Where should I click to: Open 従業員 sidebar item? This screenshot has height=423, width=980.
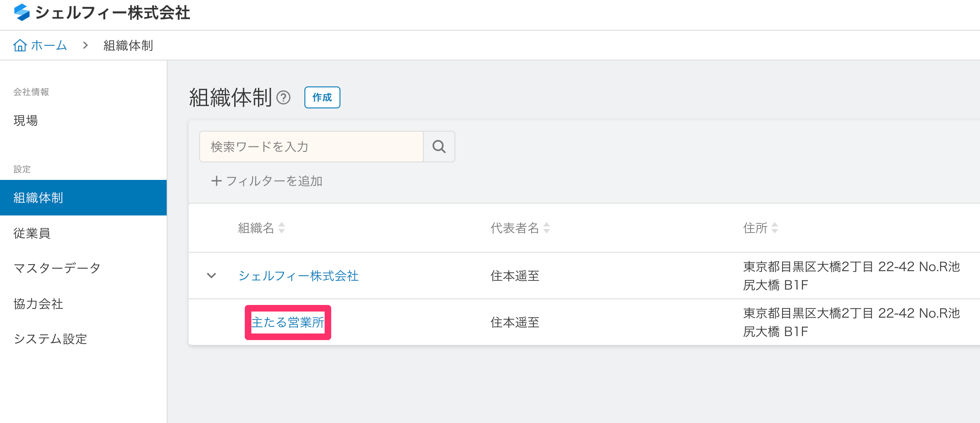point(32,233)
